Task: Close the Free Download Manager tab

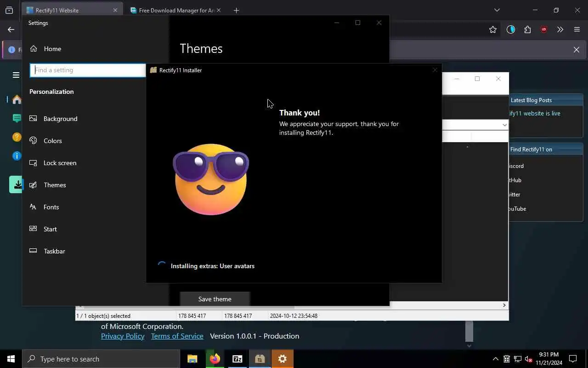Action: click(218, 10)
